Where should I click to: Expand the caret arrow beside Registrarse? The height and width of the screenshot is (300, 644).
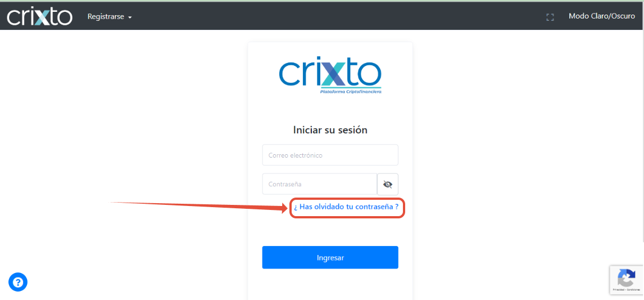[130, 17]
